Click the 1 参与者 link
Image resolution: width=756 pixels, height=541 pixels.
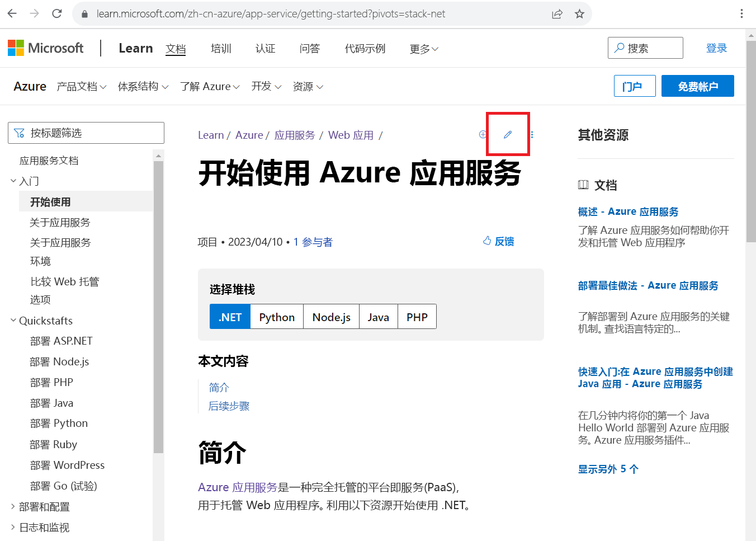tap(313, 242)
